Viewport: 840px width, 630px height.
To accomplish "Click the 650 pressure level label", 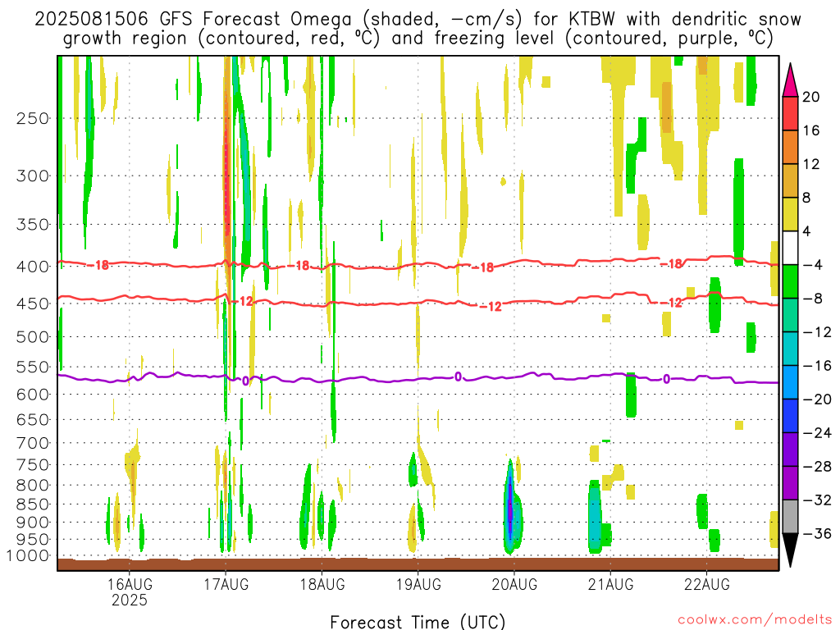I will (33, 419).
